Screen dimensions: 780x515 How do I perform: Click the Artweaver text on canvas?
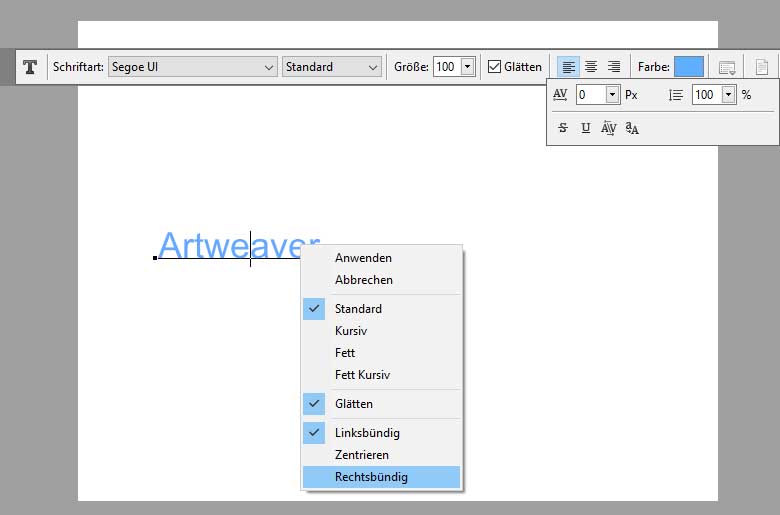point(239,245)
